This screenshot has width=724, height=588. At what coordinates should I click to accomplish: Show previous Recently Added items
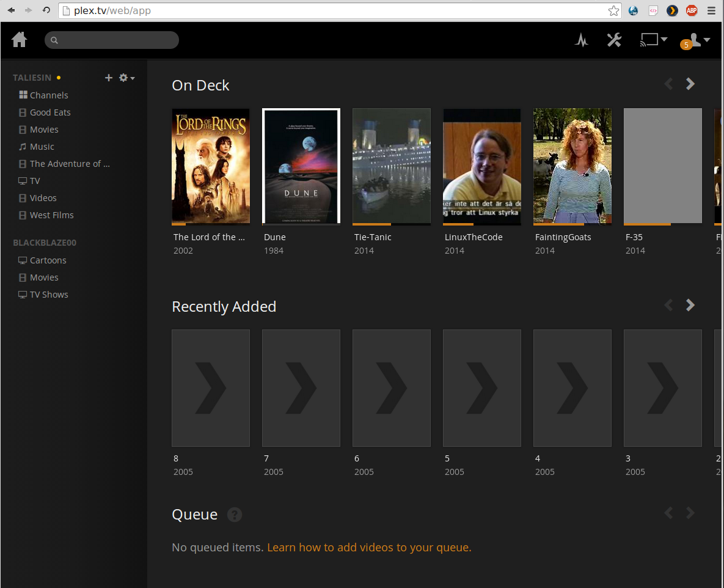(x=668, y=305)
